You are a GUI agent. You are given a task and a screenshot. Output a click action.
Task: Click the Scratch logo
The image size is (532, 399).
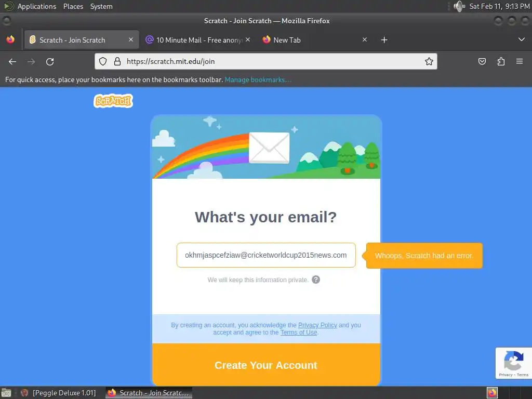(113, 101)
